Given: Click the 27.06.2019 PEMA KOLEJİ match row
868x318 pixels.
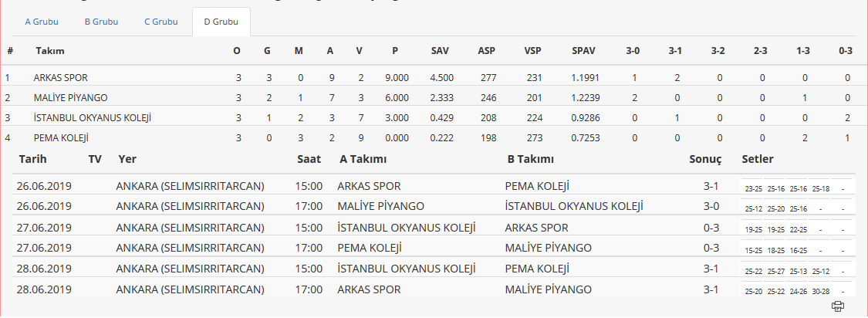Looking at the screenshot, I should tap(434, 248).
